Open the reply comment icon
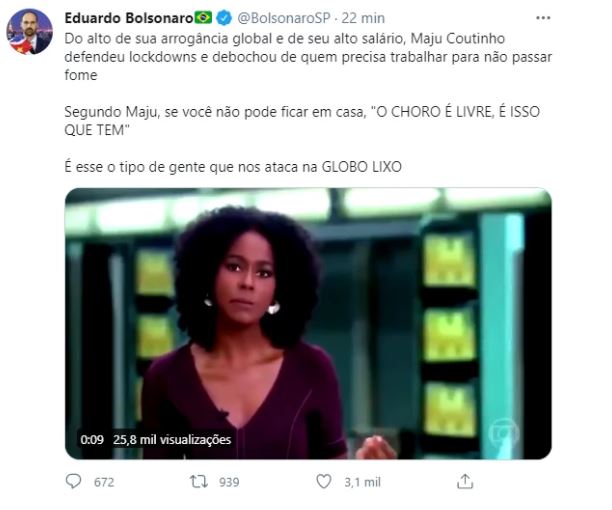 pyautogui.click(x=73, y=481)
